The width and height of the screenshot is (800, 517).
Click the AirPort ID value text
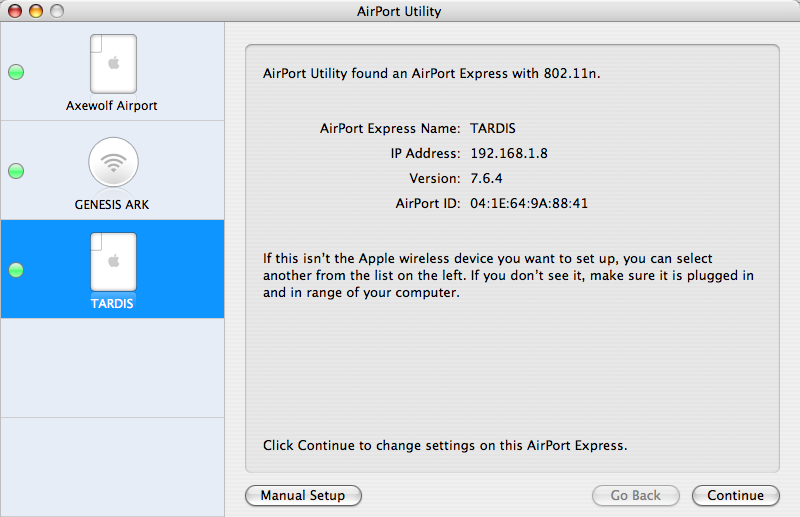(x=529, y=203)
